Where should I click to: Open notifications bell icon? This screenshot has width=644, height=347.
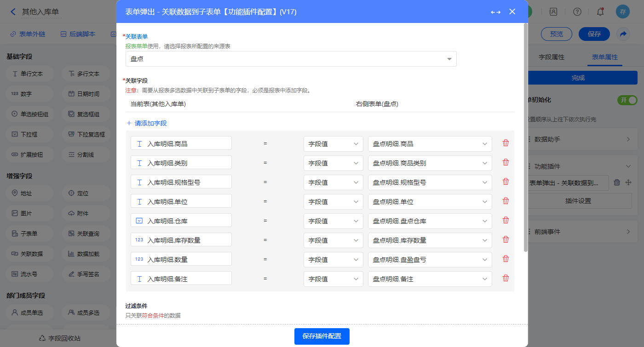click(600, 12)
